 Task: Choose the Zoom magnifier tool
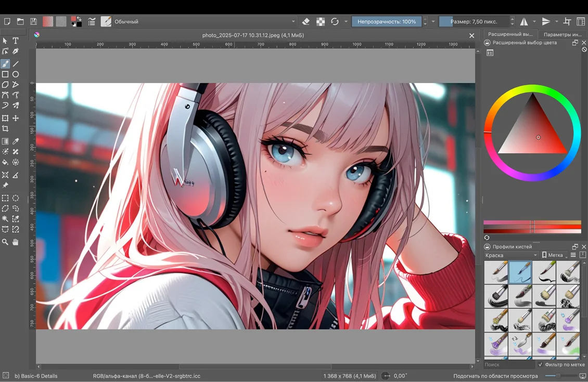click(5, 242)
